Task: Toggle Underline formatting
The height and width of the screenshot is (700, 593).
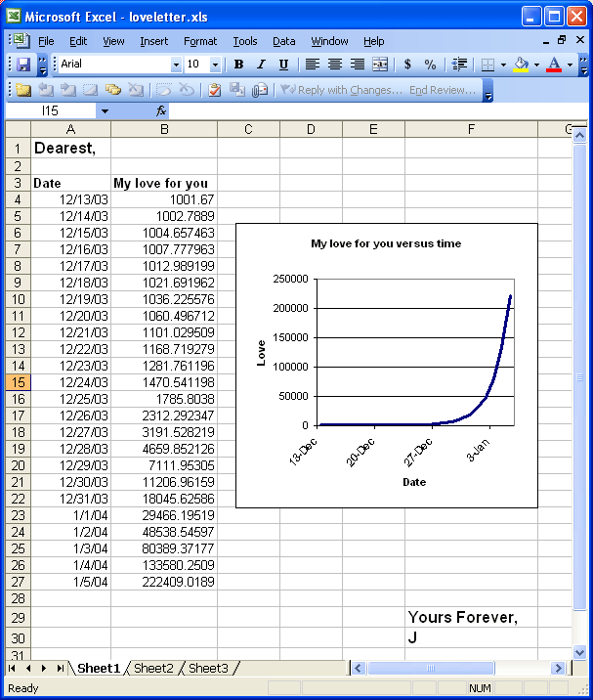Action: (x=283, y=65)
